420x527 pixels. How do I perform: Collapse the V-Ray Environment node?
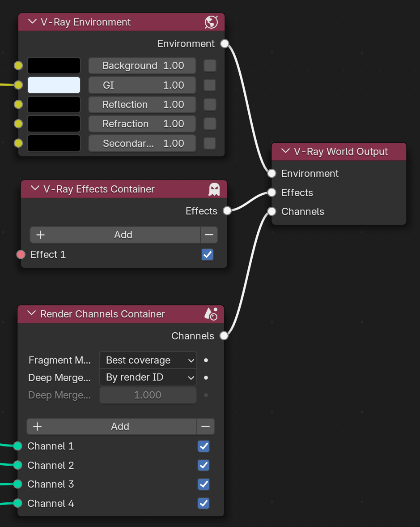click(x=32, y=22)
